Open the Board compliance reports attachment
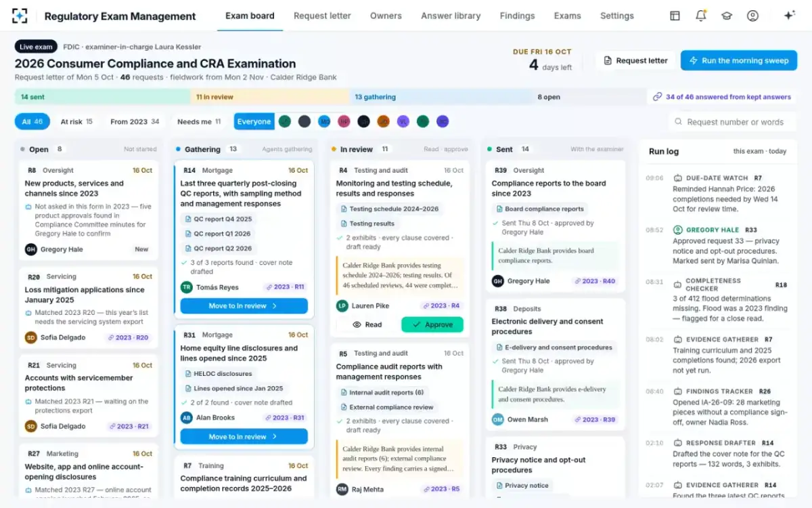Viewport: 812px width, 508px height. point(539,209)
